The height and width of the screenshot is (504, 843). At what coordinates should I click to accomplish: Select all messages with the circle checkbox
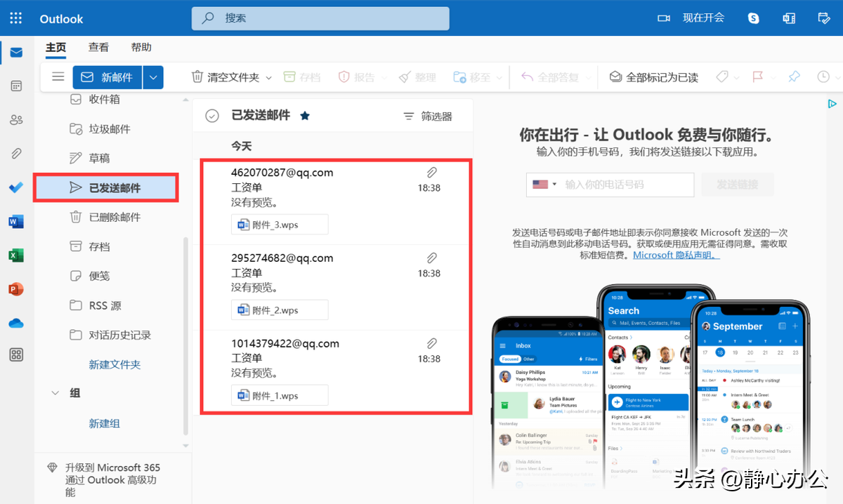212,116
